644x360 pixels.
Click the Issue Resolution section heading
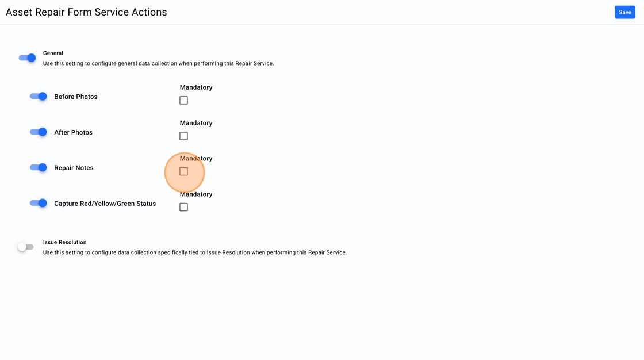pyautogui.click(x=64, y=242)
